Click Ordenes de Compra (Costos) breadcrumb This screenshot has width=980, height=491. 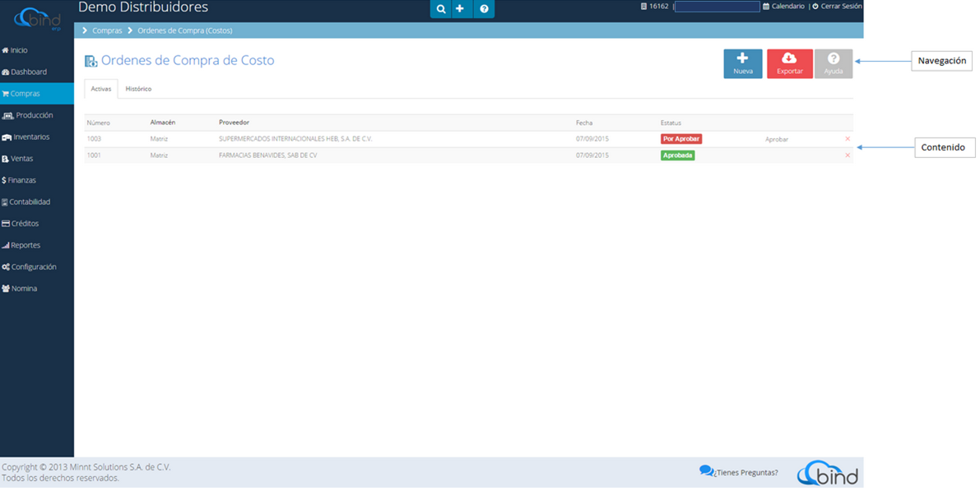point(184,30)
